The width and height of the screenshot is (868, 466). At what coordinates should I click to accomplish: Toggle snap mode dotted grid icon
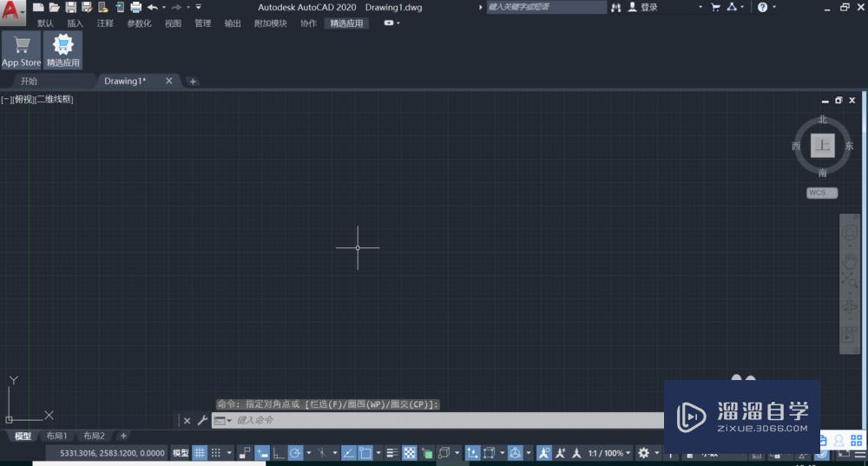(216, 453)
